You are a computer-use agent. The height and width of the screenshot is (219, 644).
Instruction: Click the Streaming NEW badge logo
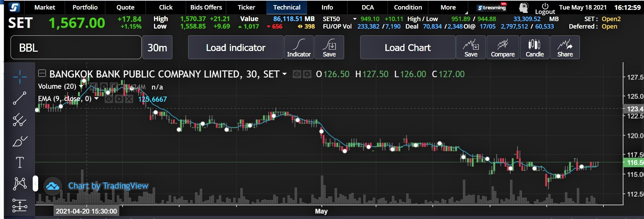(x=492, y=7)
